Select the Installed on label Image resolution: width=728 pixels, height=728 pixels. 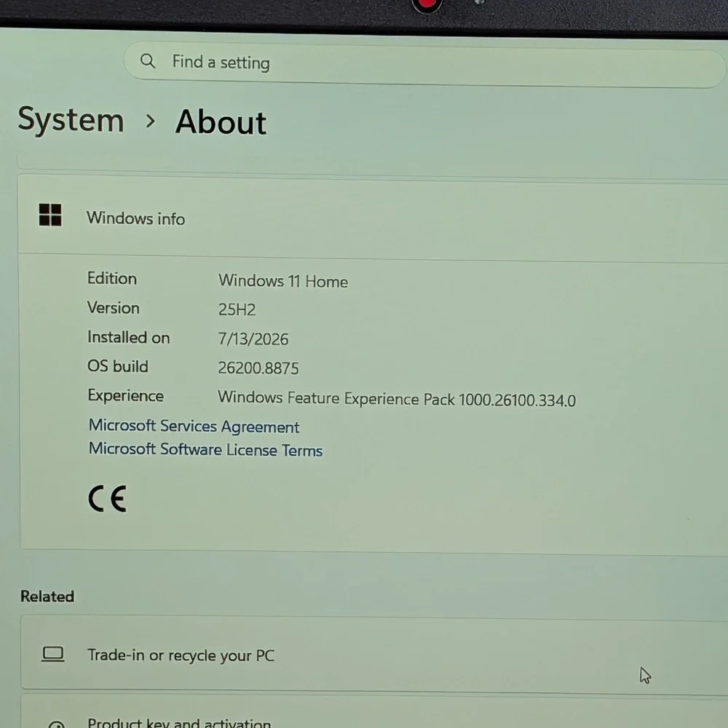129,338
